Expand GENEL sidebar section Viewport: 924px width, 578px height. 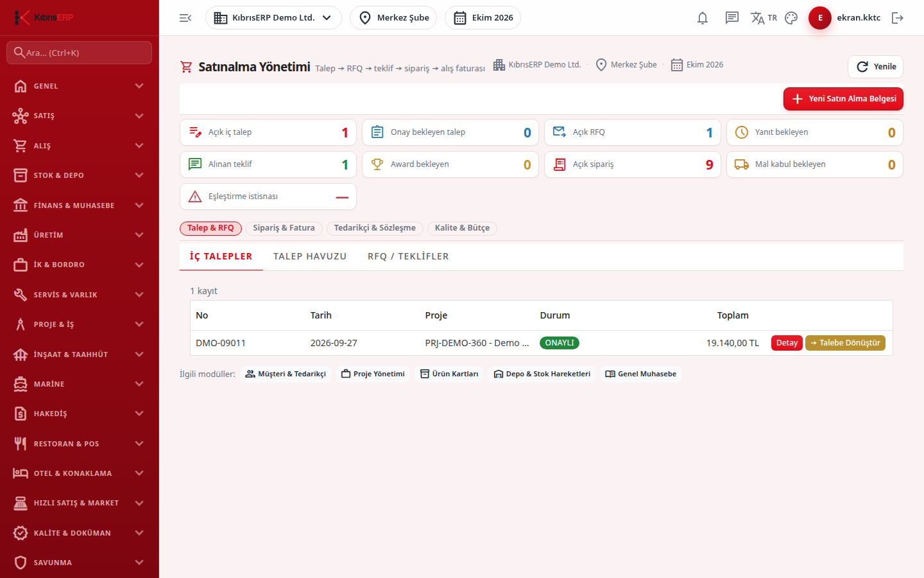pyautogui.click(x=80, y=86)
